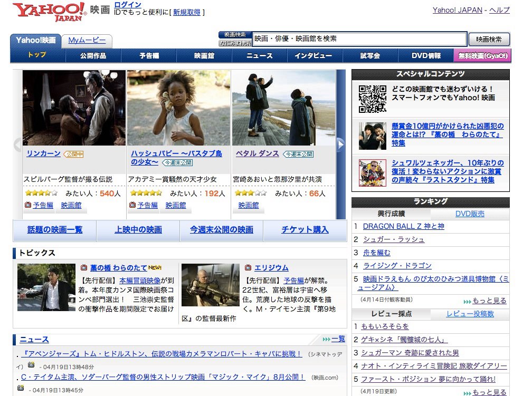Image resolution: width=532 pixels, height=396 pixels.
Task: Open DRAGON BALL Z 神と神 ranking link
Action: [403, 226]
